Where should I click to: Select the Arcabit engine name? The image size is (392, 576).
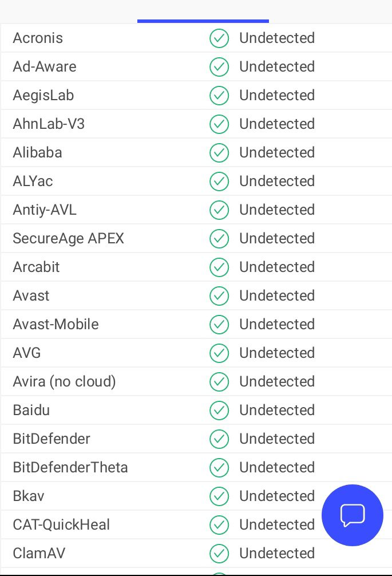(x=36, y=267)
